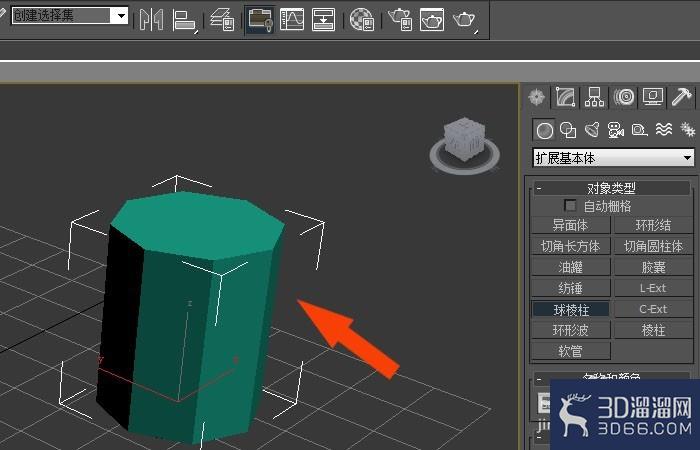
Task: Select the Mirror tool icon
Action: 151,20
